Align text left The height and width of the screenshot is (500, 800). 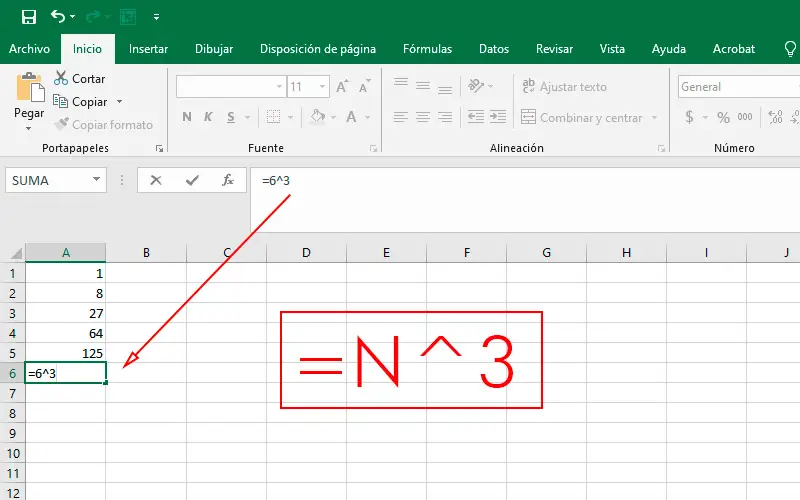[x=401, y=117]
